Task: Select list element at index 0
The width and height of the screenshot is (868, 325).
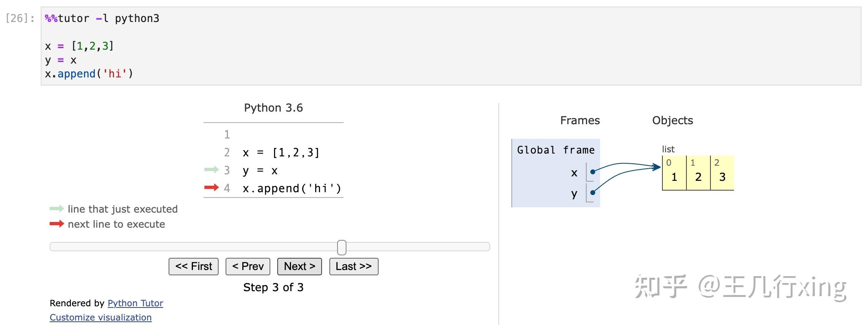Action: [674, 173]
